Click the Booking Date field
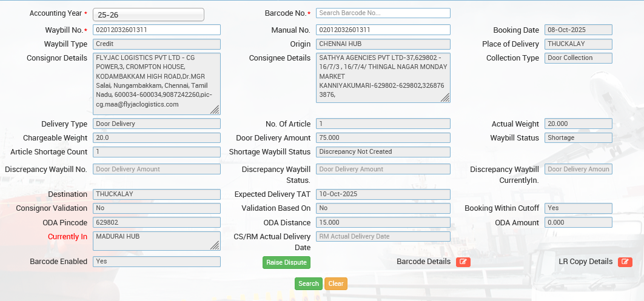Image resolution: width=644 pixels, height=301 pixels. 578,30
